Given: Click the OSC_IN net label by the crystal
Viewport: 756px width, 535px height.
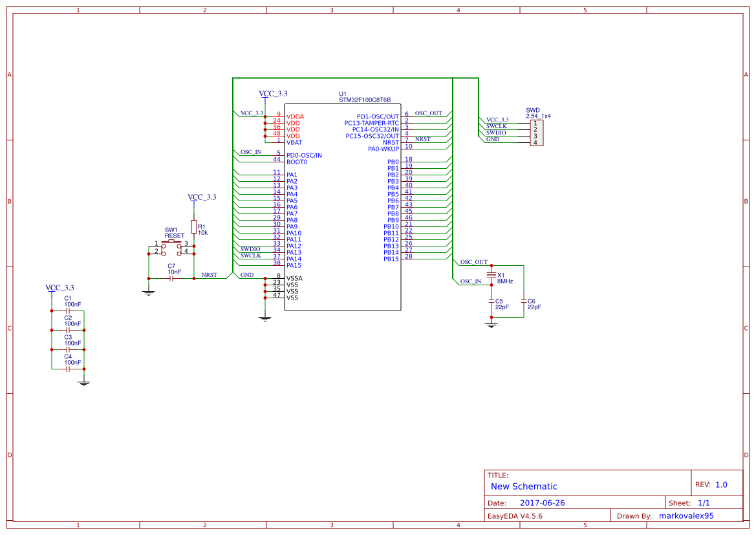Looking at the screenshot, I should [x=471, y=281].
